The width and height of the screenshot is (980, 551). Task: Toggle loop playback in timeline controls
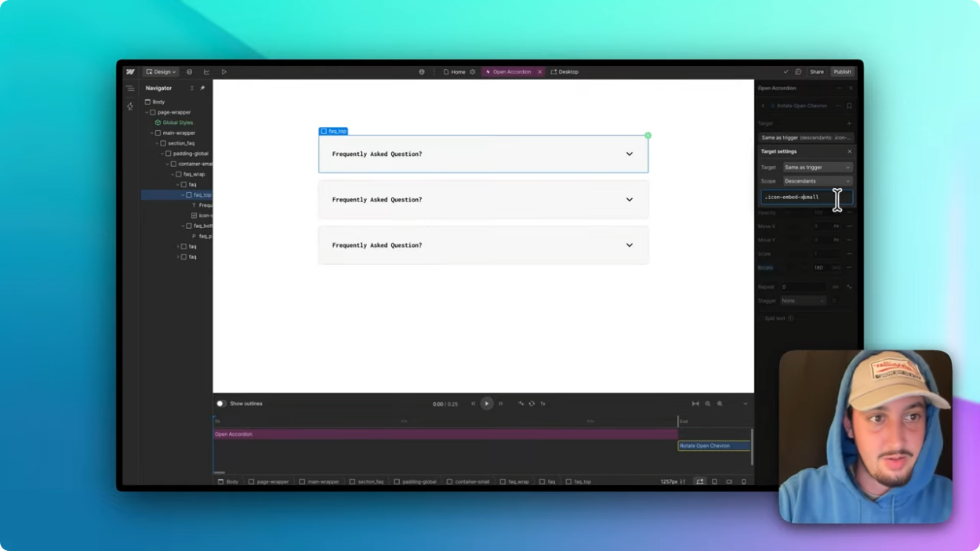click(532, 404)
